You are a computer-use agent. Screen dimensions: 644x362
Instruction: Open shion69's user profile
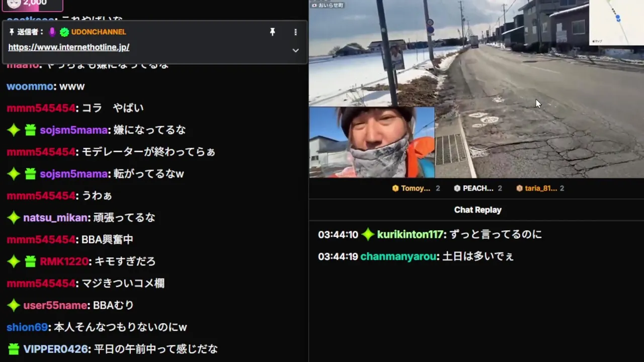point(27,327)
